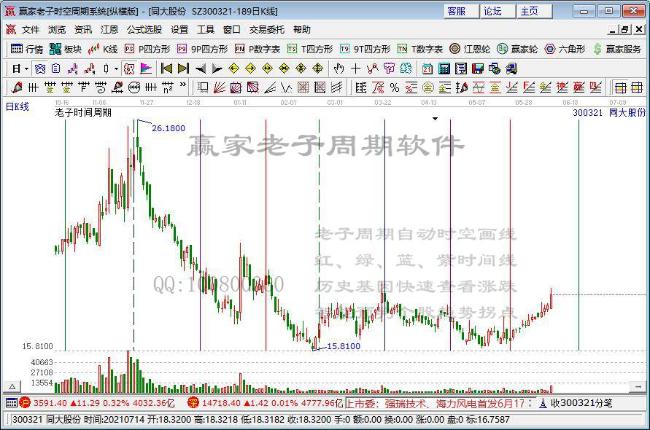650x430 pixels.
Task: Jump to the first bar of the chart
Action: (166, 68)
